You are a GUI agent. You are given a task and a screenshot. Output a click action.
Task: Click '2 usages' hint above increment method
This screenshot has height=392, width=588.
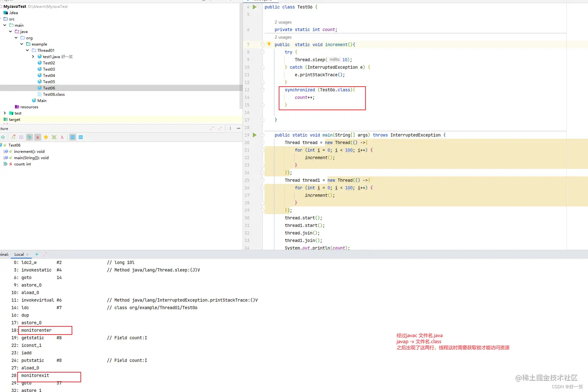point(283,37)
